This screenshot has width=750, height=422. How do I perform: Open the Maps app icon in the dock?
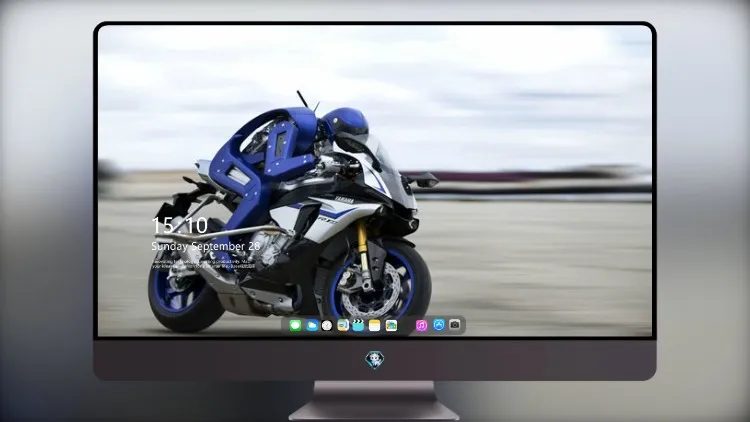[x=343, y=325]
